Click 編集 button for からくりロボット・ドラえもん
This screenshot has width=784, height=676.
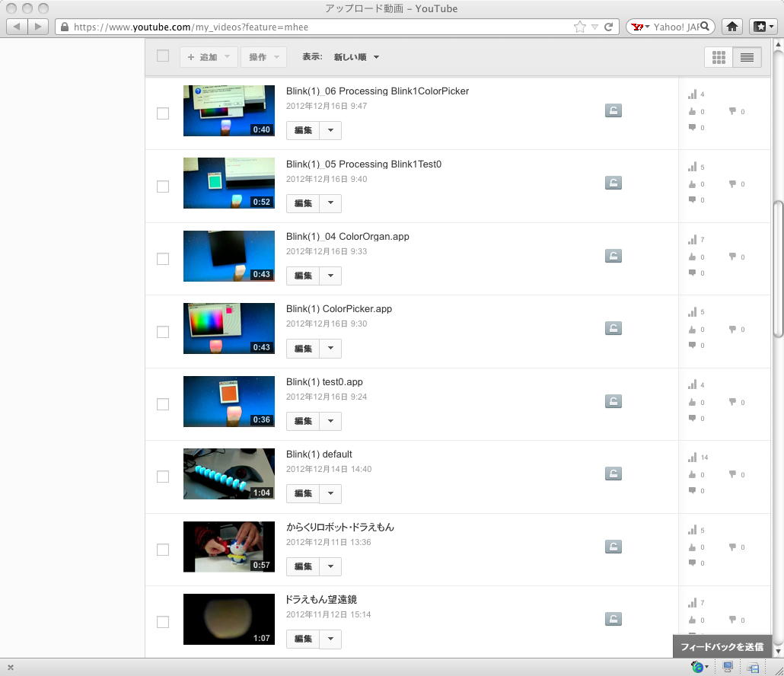[303, 566]
